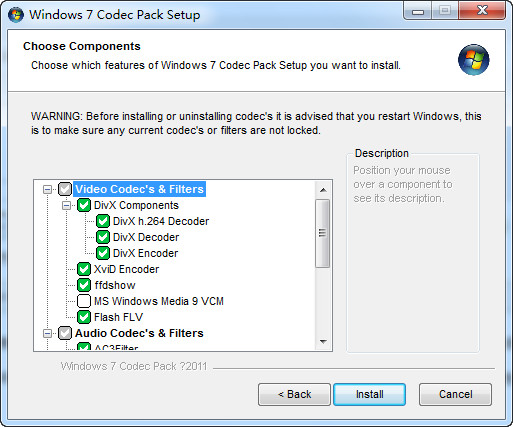Disable the ffdshow component checkbox

click(84, 285)
